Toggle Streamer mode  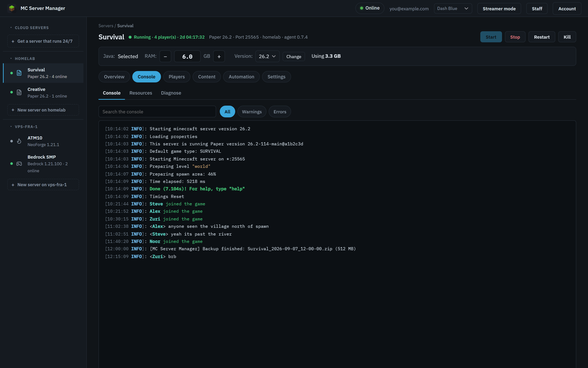click(499, 8)
